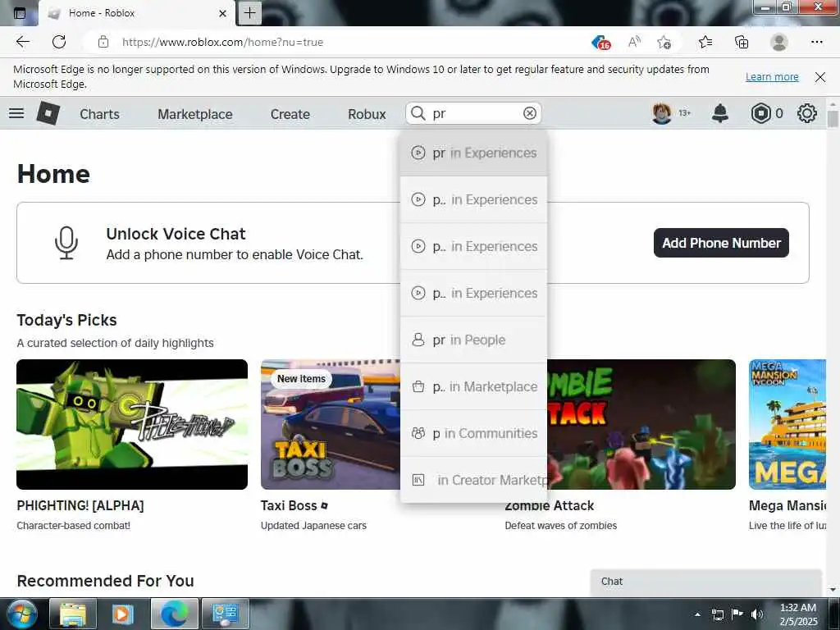
Task: Open File Explorer from taskbar
Action: [x=72, y=614]
